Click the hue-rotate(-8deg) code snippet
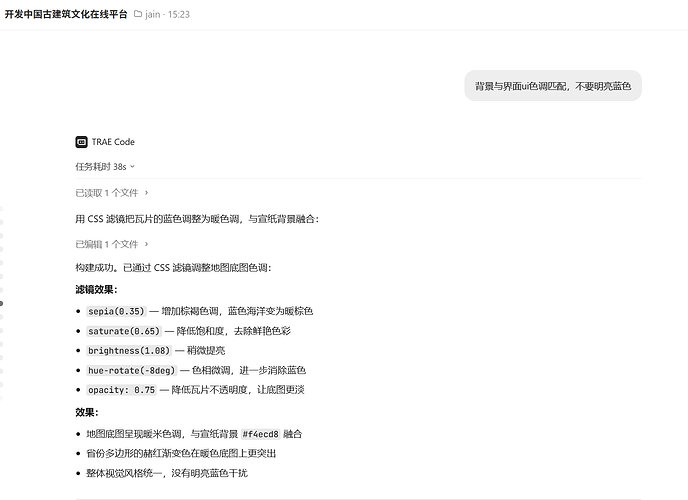Viewport: 688px width, 500px height. pos(132,371)
